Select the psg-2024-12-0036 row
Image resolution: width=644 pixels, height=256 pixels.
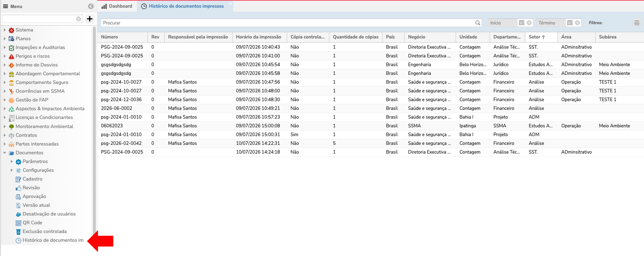(371, 100)
